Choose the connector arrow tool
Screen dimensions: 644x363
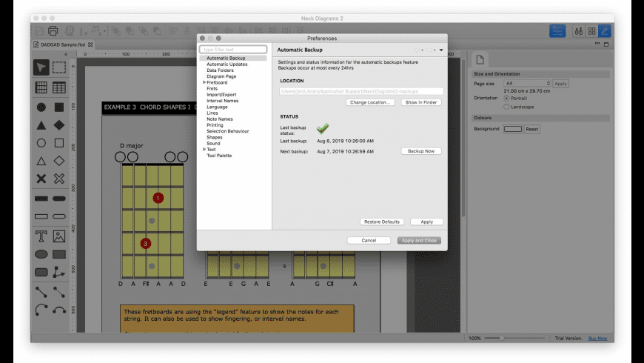59,272
